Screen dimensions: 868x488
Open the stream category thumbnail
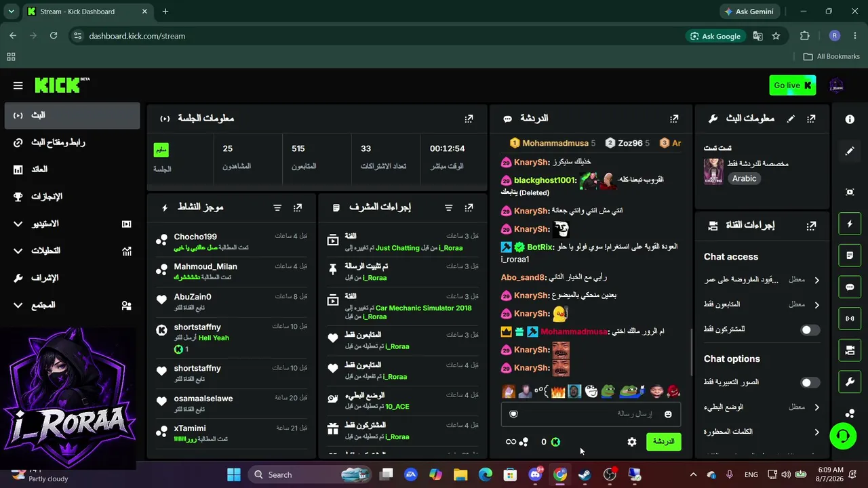click(713, 172)
